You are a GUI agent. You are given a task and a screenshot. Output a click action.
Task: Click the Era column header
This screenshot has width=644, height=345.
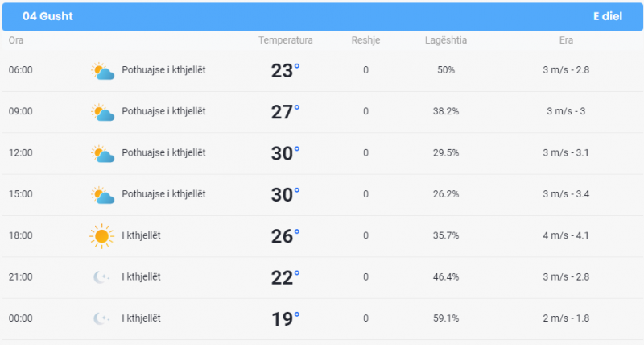(566, 40)
